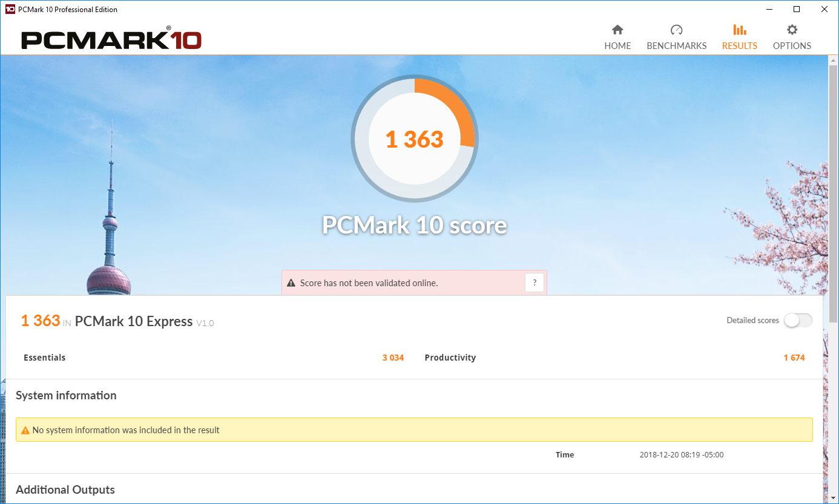This screenshot has width=839, height=504.
Task: Click the vertical scrollbar thumb
Action: (x=833, y=192)
